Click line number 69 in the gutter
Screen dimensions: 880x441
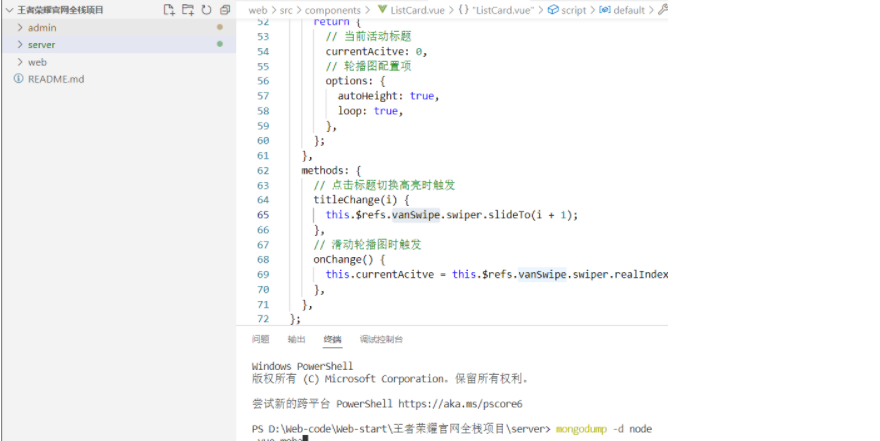(263, 274)
